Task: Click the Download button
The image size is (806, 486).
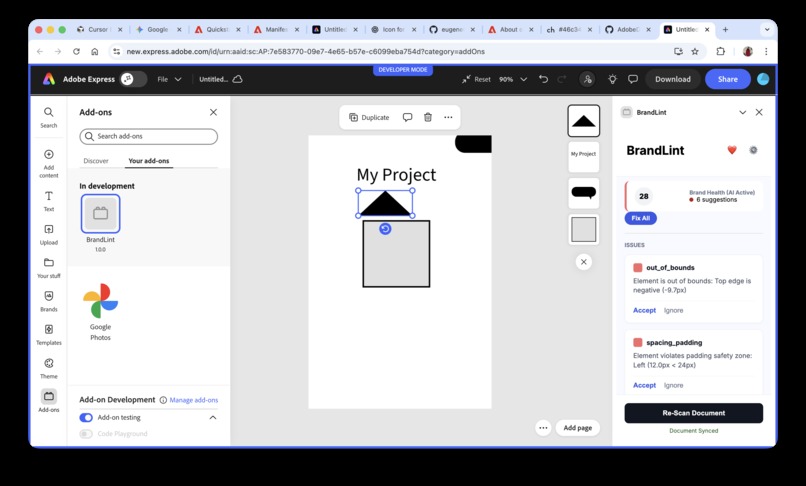Action: [x=673, y=79]
